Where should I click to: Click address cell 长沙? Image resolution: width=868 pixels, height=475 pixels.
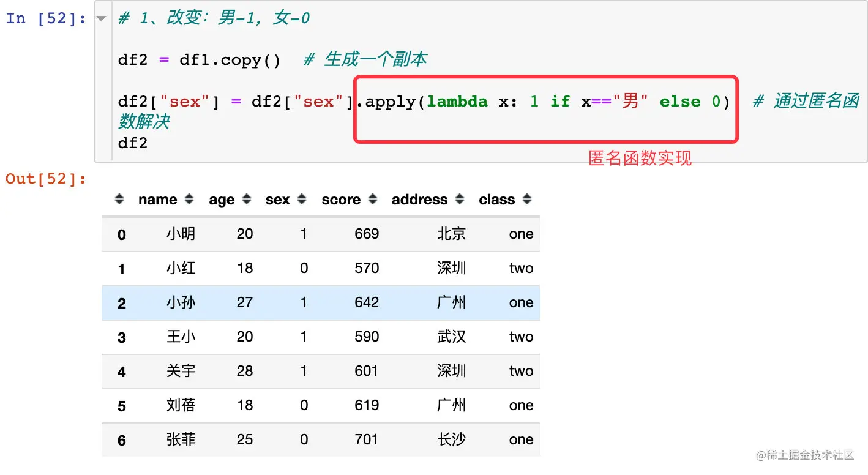click(x=452, y=439)
